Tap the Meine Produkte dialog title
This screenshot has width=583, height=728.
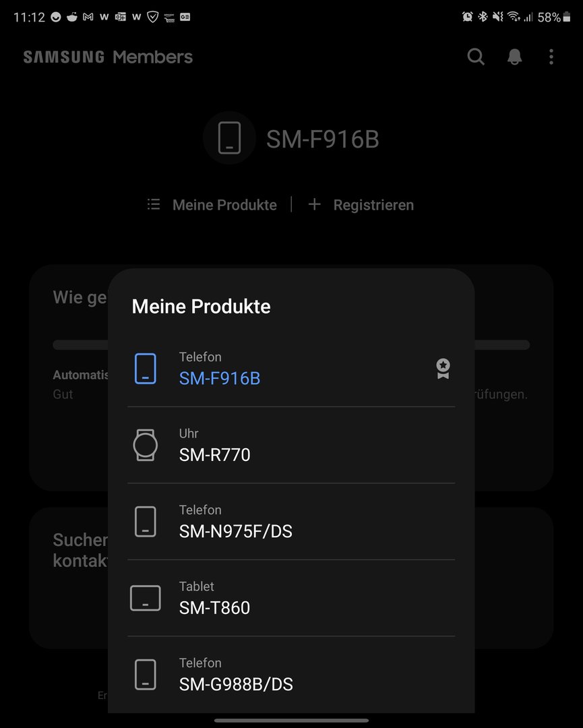click(x=201, y=307)
